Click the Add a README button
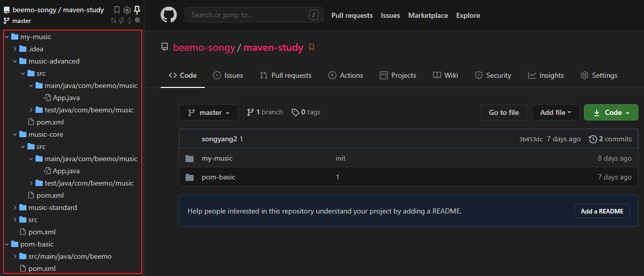The height and width of the screenshot is (276, 644). (602, 211)
